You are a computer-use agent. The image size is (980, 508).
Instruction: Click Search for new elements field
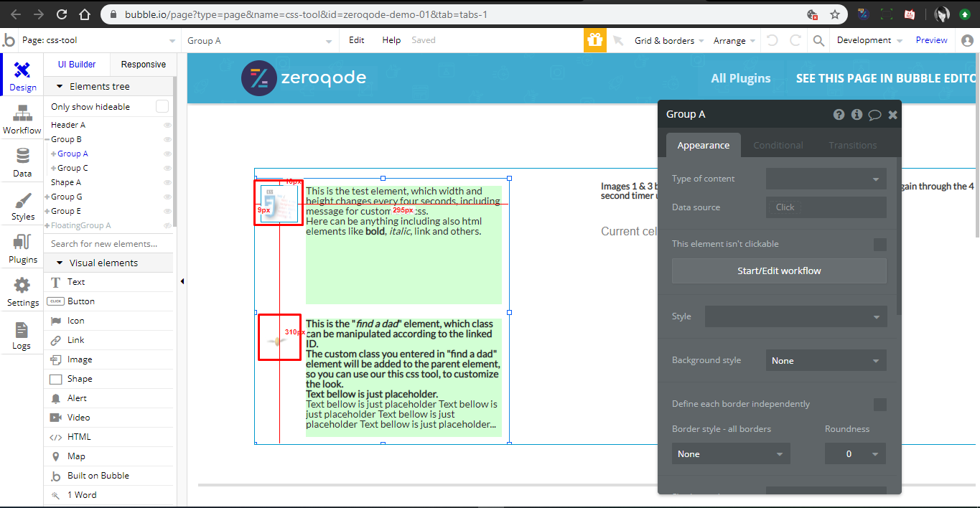[108, 244]
